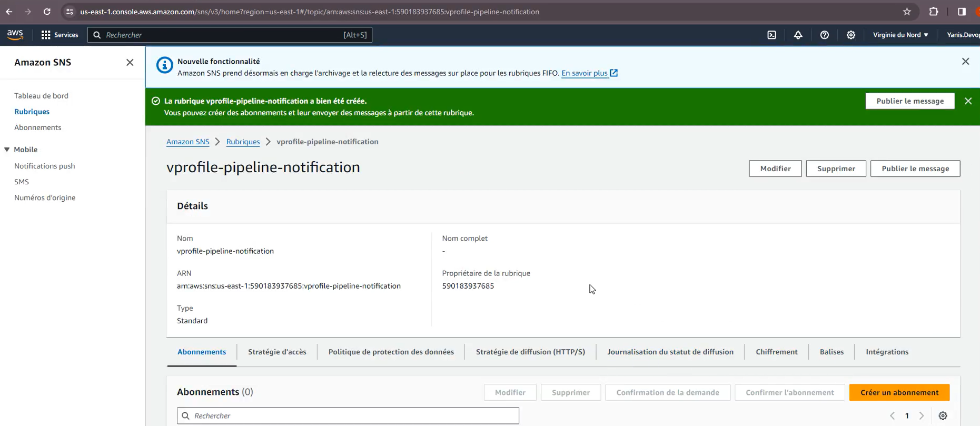The width and height of the screenshot is (980, 426).
Task: Switch to the Stratégie d'accès tab
Action: [x=277, y=352]
